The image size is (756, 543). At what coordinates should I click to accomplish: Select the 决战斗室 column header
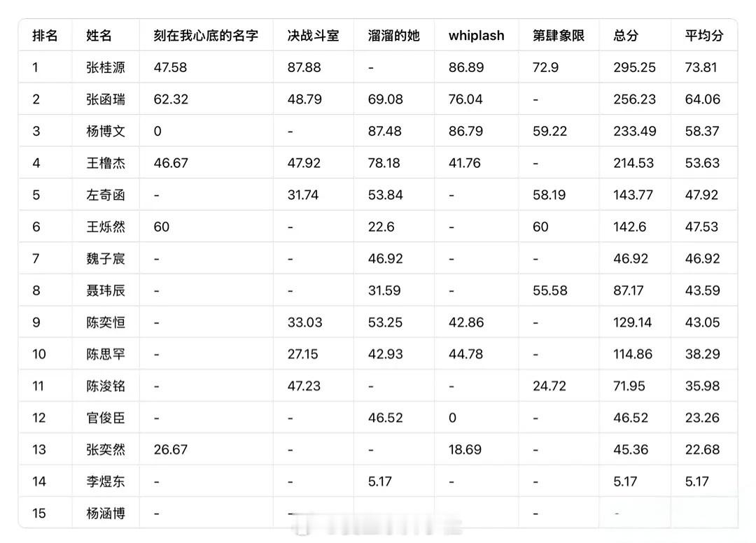[314, 36]
